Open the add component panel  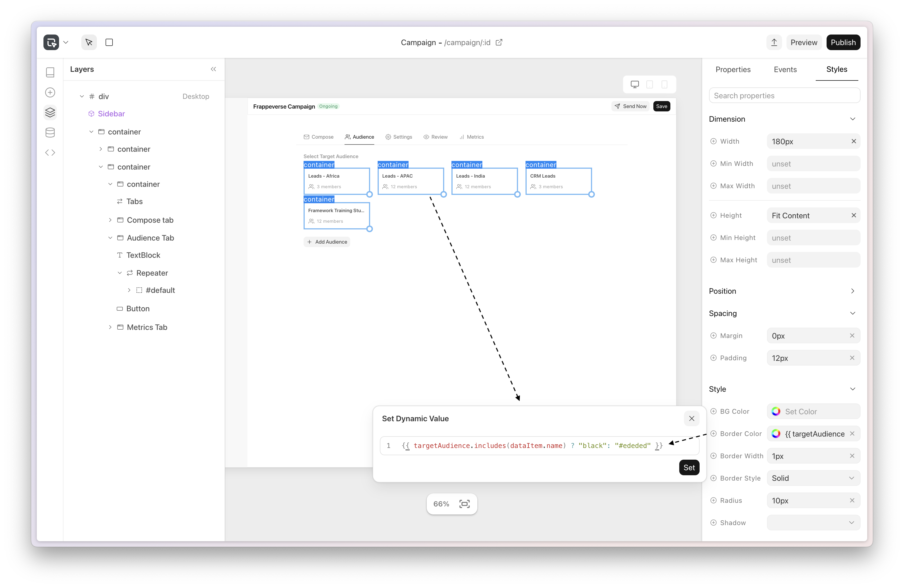[50, 92]
